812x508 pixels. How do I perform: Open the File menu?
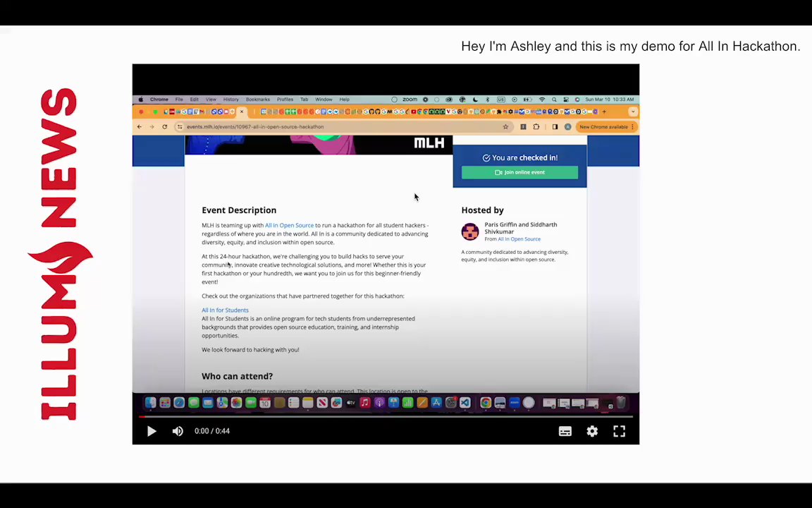point(178,99)
